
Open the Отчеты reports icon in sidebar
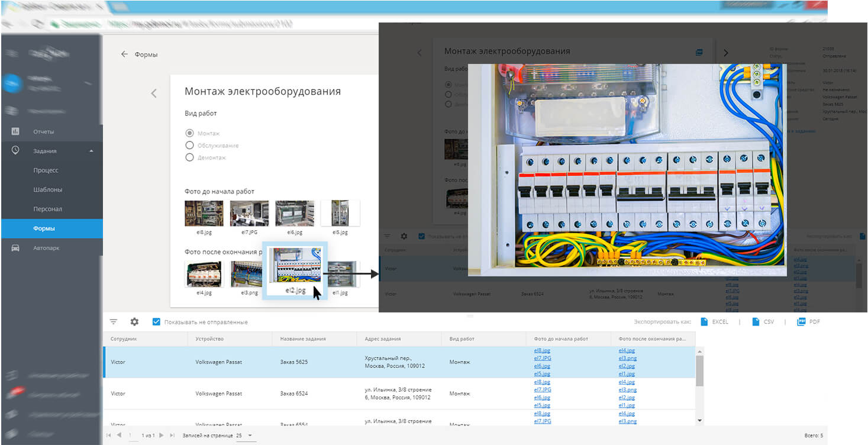[15, 131]
